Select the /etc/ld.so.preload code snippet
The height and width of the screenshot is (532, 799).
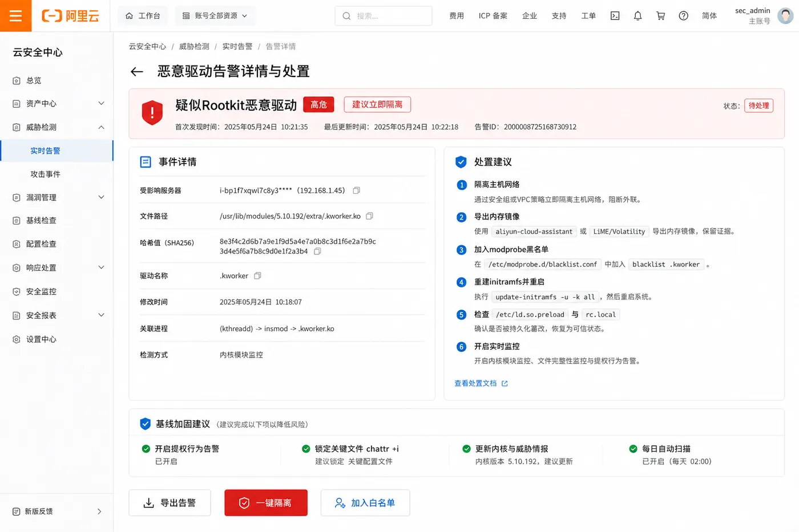530,315
